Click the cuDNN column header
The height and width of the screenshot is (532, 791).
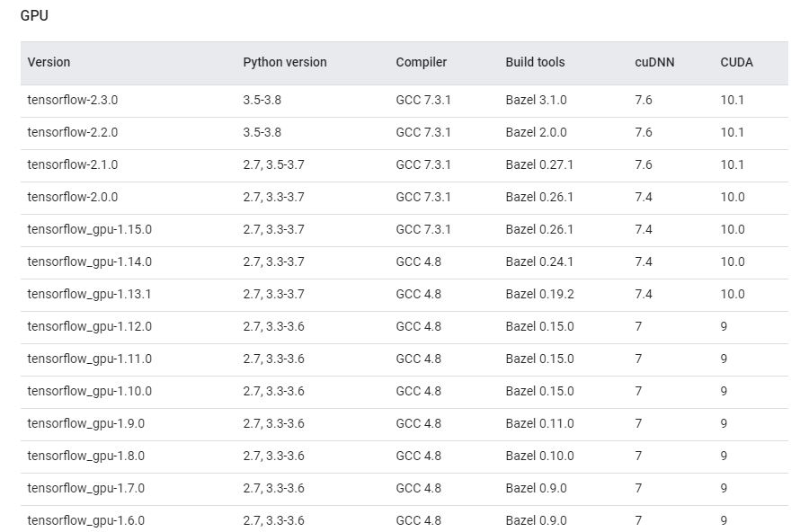click(654, 62)
